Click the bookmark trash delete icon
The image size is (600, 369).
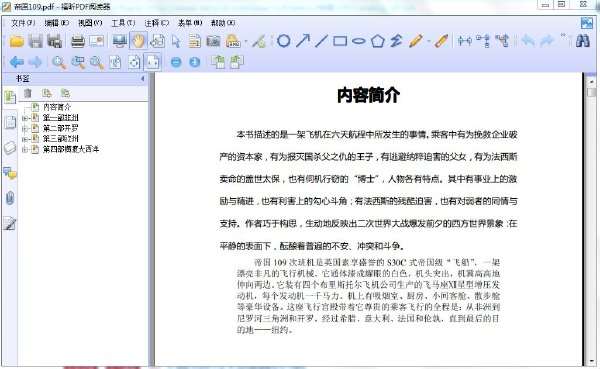tap(28, 93)
